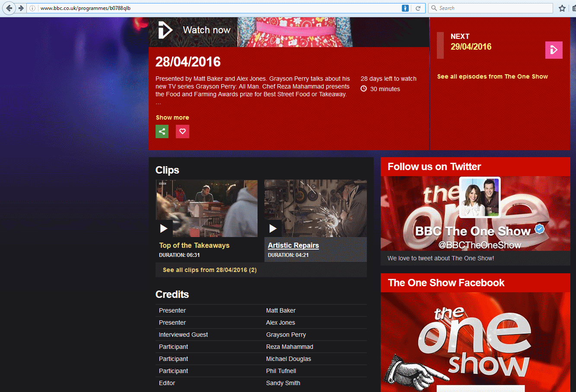Open the Artistic Repairs clip title link
The image size is (576, 392).
(293, 245)
